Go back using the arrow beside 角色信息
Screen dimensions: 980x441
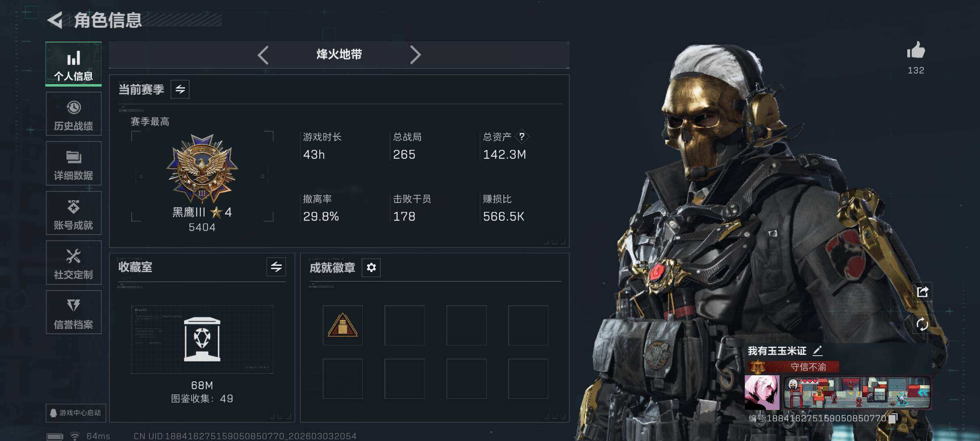[x=55, y=20]
